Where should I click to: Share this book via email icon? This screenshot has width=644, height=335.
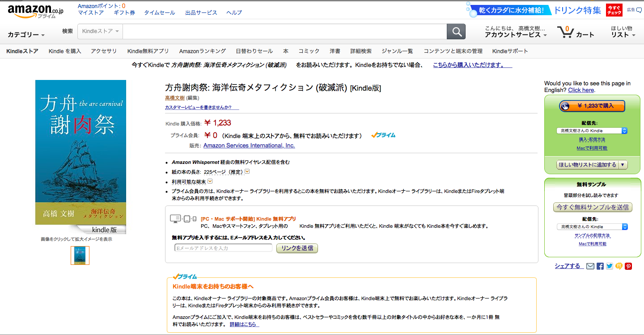[590, 266]
